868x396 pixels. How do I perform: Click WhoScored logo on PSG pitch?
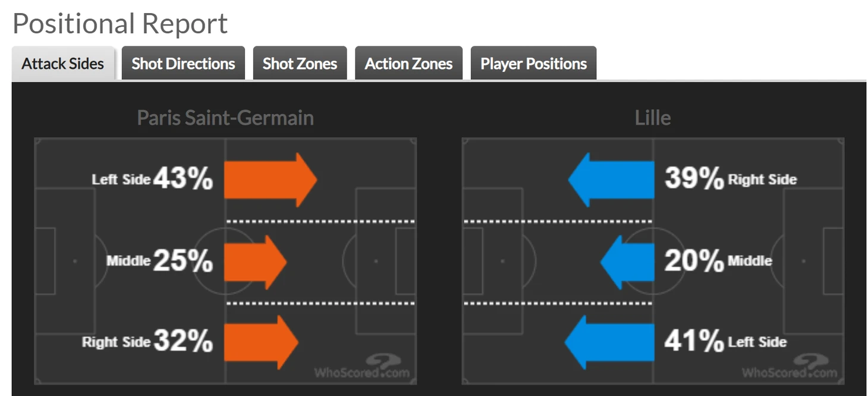coord(362,367)
